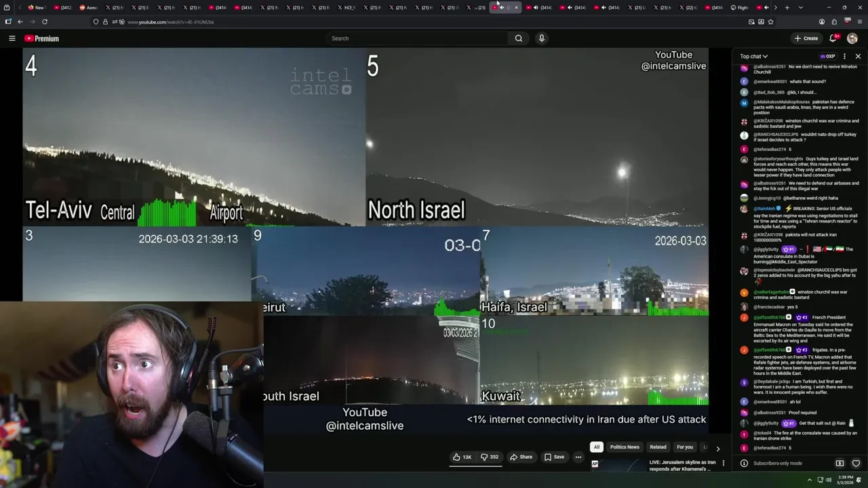Open the browser application menu
Viewport: 868px width, 488px height.
[860, 22]
